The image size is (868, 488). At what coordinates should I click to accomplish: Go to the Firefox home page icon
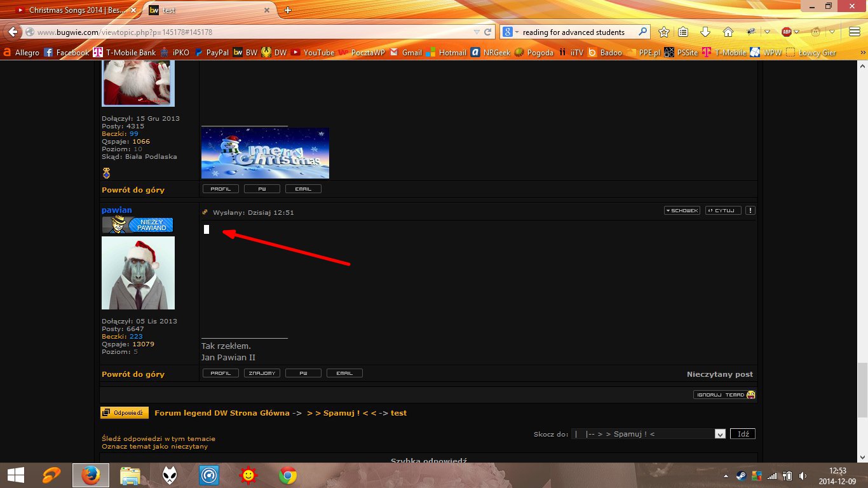pyautogui.click(x=728, y=32)
